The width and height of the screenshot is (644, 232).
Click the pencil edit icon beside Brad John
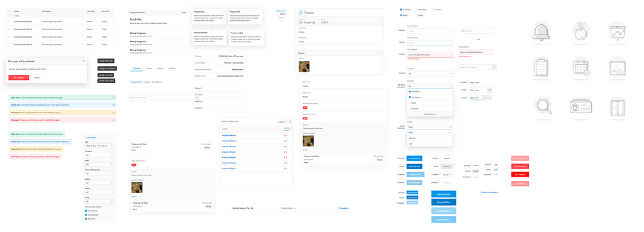pos(489,90)
